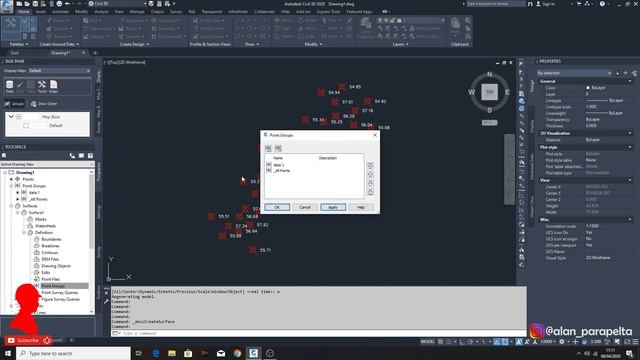Open the Display Map Default dropdown

pos(60,71)
